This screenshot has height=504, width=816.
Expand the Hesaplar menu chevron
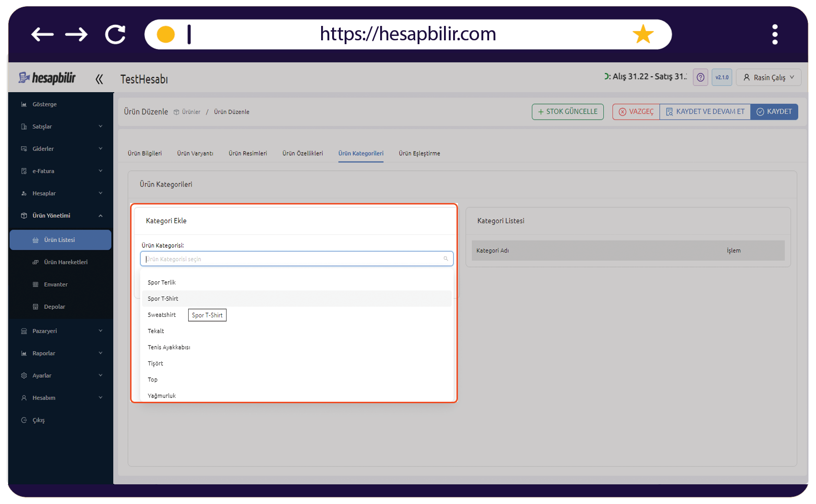tap(101, 193)
